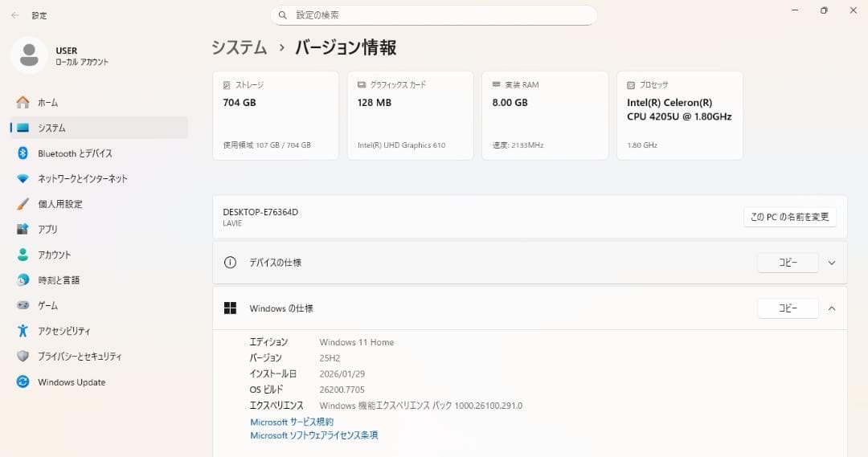Viewport: 868px width, 457px height.
Task: Open 時刻と言語 settings page
Action: pyautogui.click(x=99, y=280)
